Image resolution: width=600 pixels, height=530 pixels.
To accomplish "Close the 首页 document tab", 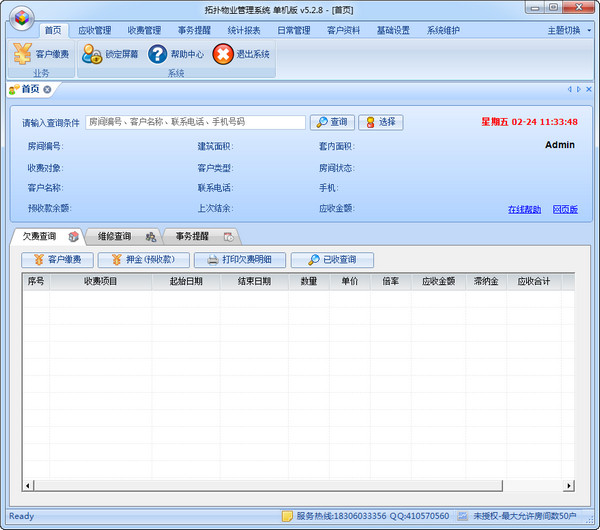I will [47, 89].
